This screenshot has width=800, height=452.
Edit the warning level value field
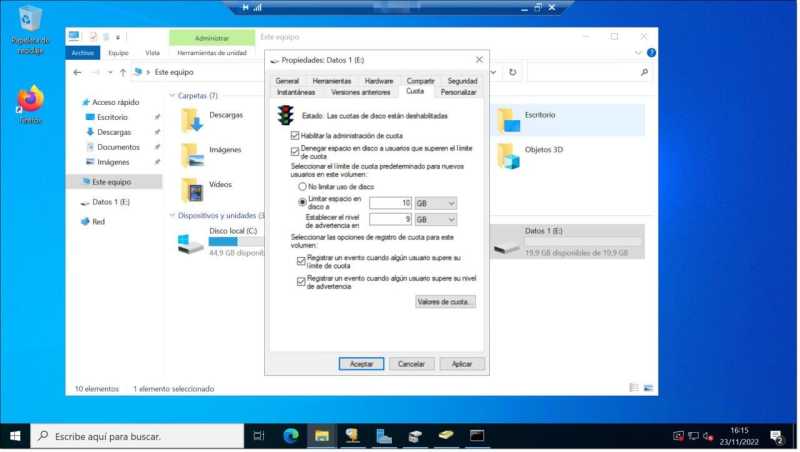tap(390, 219)
